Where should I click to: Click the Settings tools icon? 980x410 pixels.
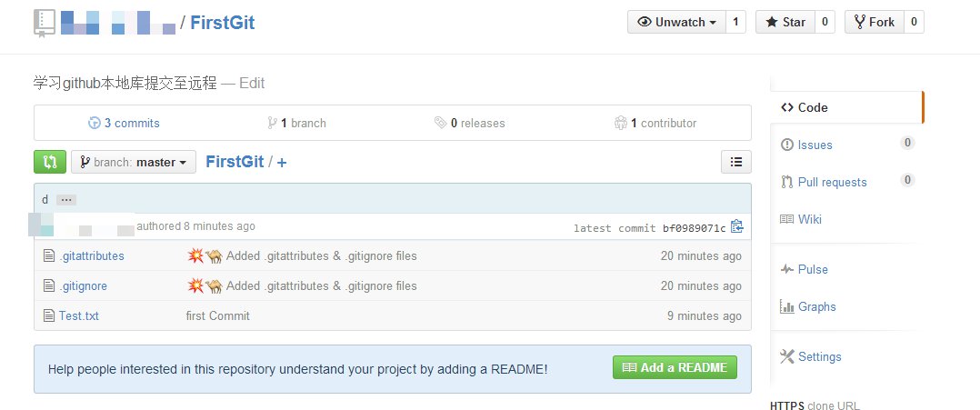[787, 356]
